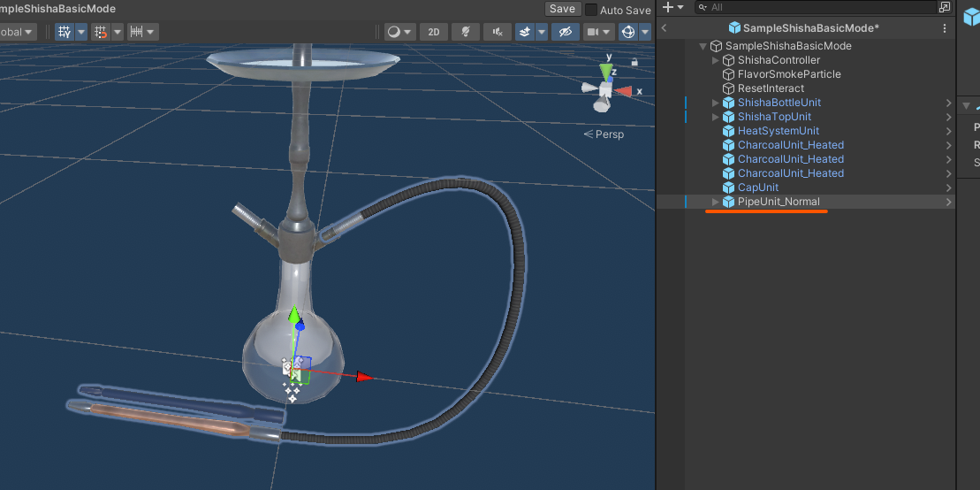Image resolution: width=980 pixels, height=490 pixels.
Task: Open the create menu dropdown arrow
Action: coord(680,7)
